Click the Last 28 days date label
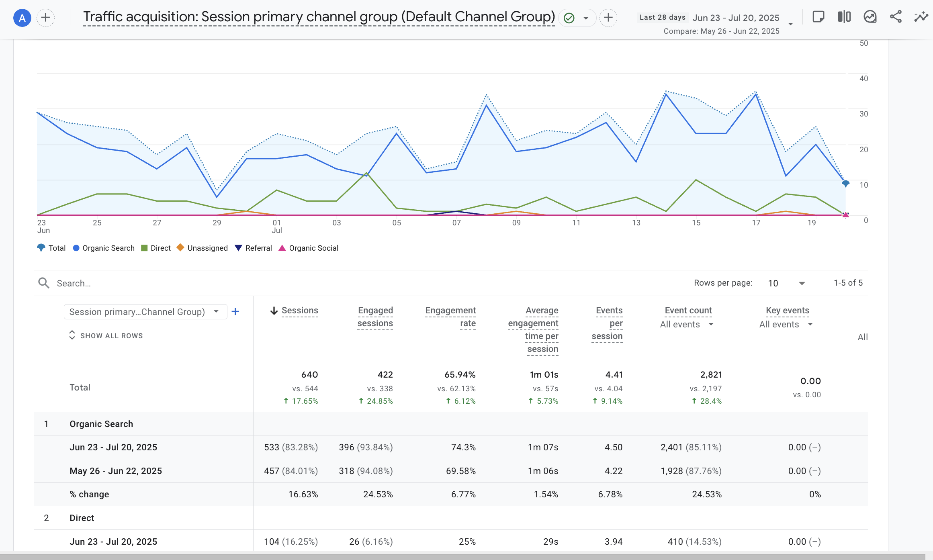Viewport: 933px width, 560px height. coord(663,17)
